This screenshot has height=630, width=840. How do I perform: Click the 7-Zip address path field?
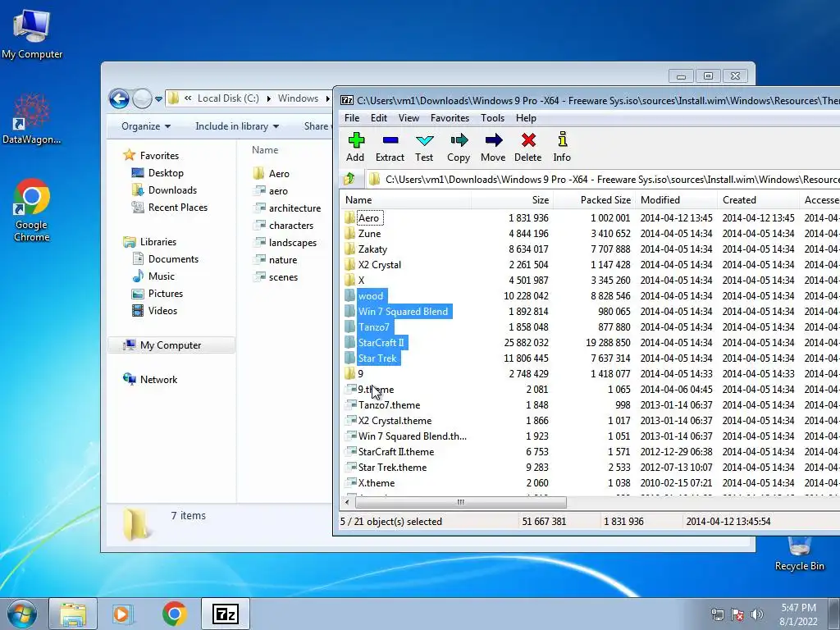[x=603, y=179]
